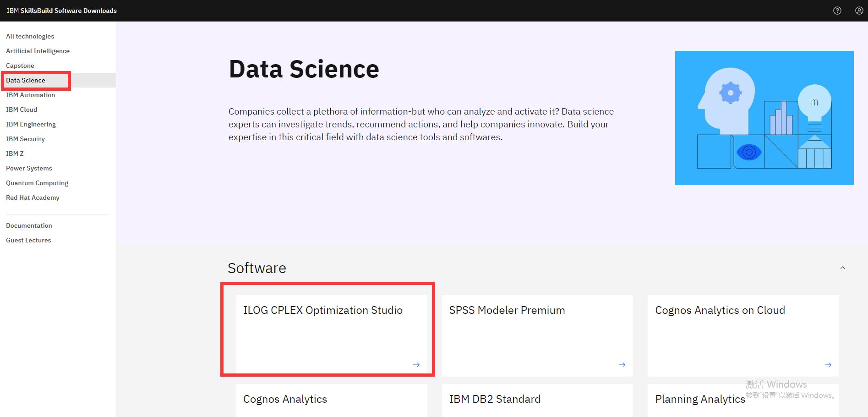
Task: Select Data Science in sidebar
Action: [x=26, y=80]
